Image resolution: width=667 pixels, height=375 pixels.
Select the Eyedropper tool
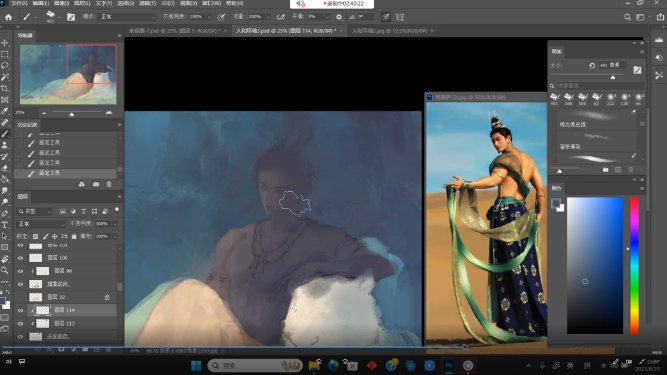5,111
